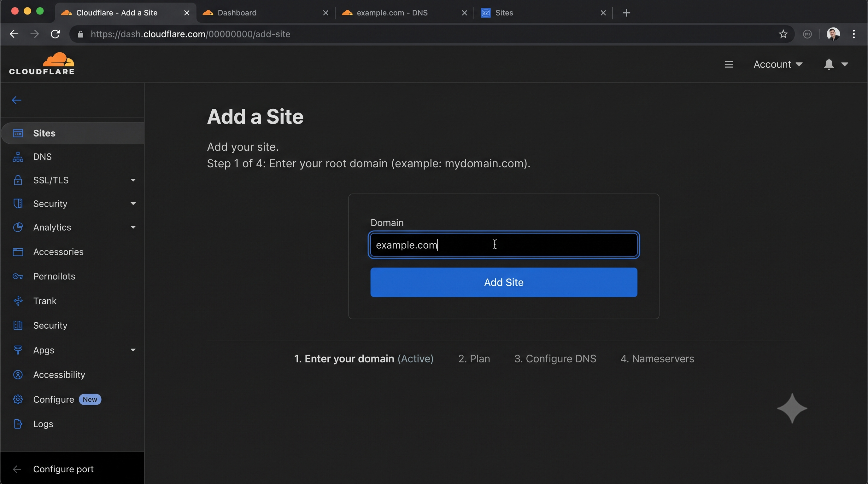The width and height of the screenshot is (868, 484).
Task: Open Pernoilots in the sidebar
Action: tap(73, 276)
